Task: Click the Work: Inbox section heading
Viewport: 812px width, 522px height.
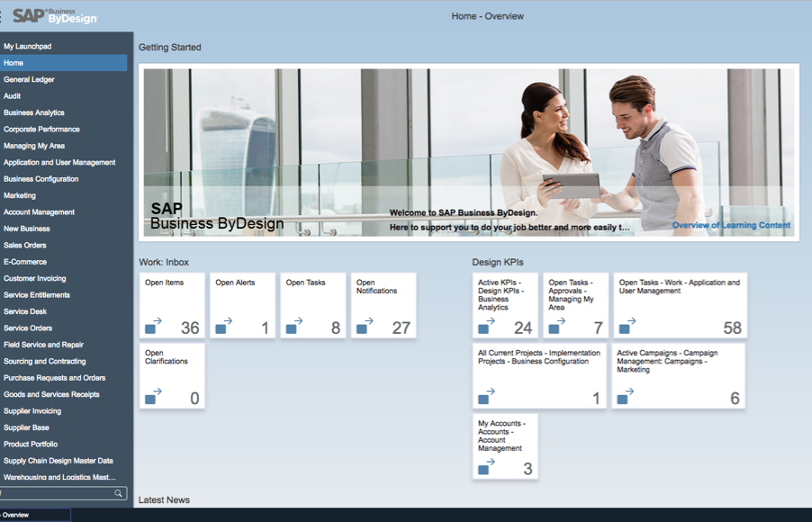Action: [x=164, y=262]
